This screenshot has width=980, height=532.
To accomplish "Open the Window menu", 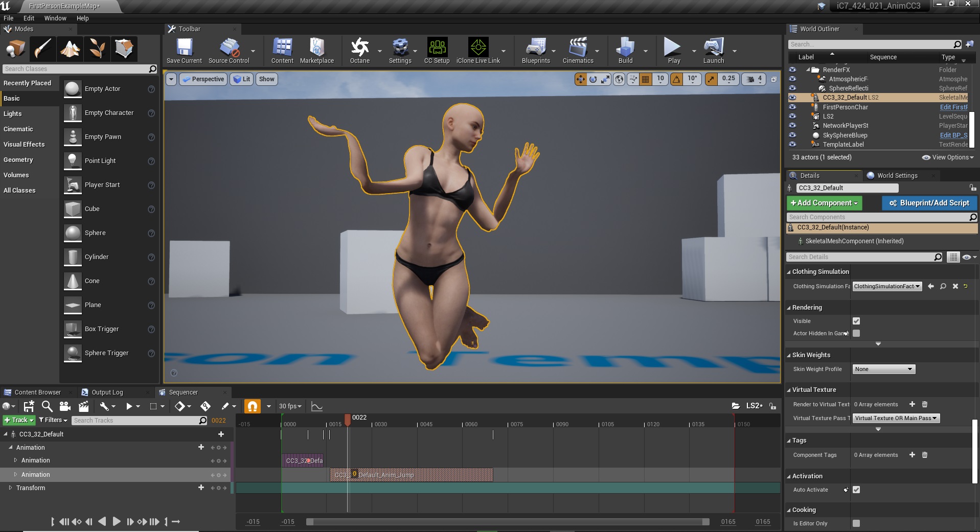I will pos(55,18).
